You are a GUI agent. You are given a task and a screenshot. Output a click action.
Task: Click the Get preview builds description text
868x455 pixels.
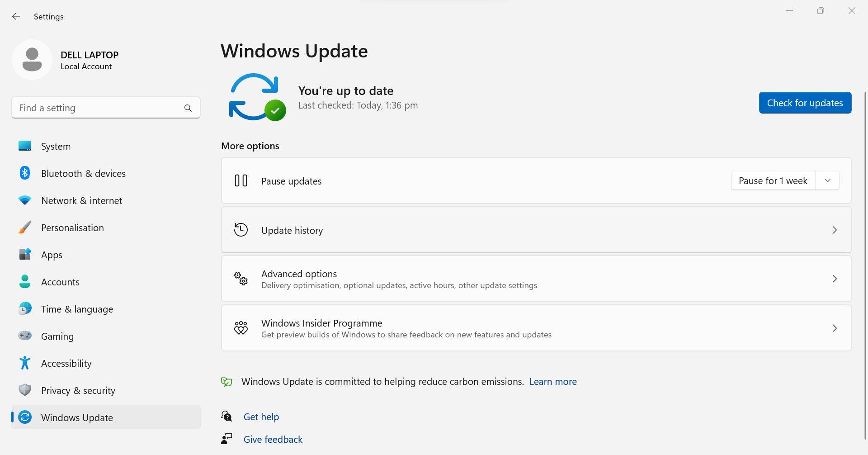(x=406, y=335)
